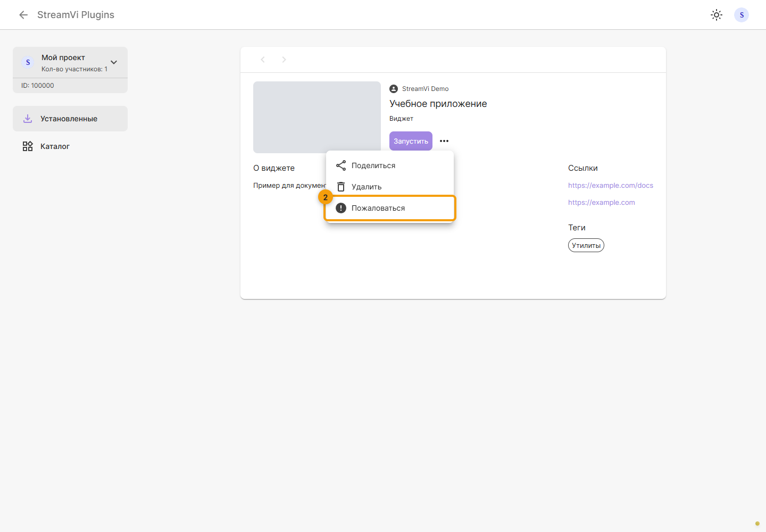Go to the previous item with left chevron

263,60
